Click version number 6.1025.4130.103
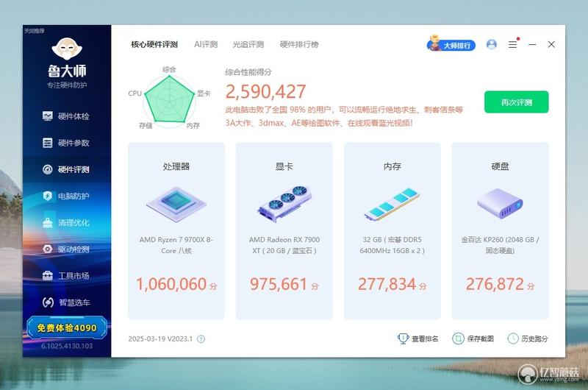 tap(67, 346)
